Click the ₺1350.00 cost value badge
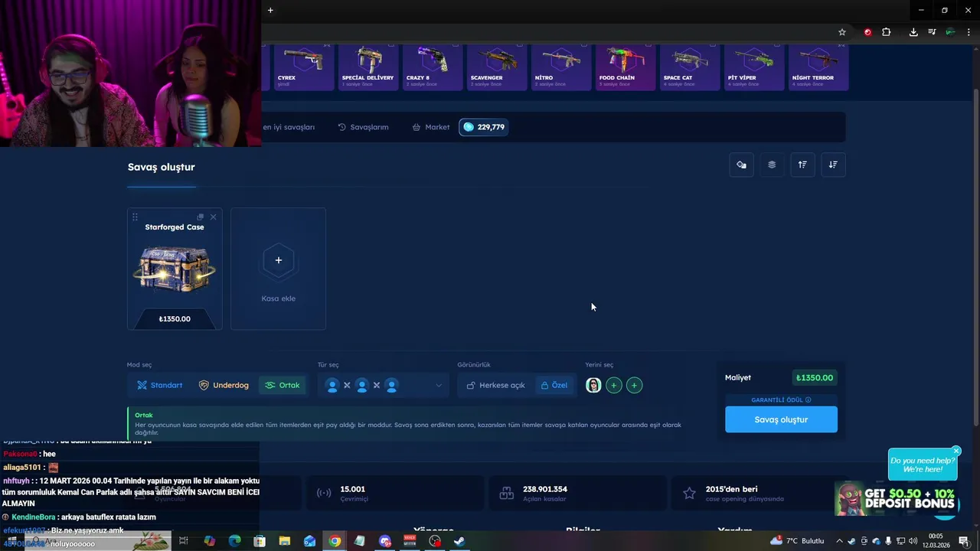 click(x=815, y=377)
